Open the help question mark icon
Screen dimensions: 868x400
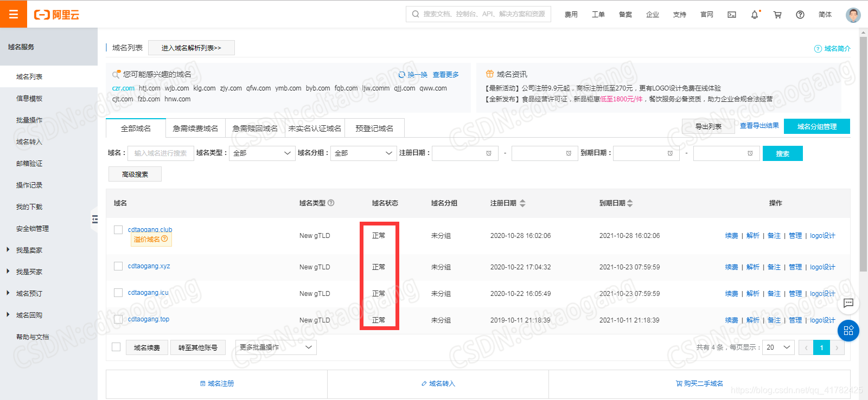(800, 15)
